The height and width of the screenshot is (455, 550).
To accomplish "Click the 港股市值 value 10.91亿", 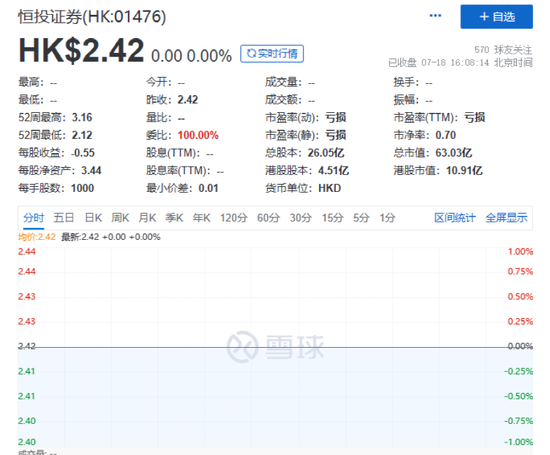I will click(x=464, y=170).
